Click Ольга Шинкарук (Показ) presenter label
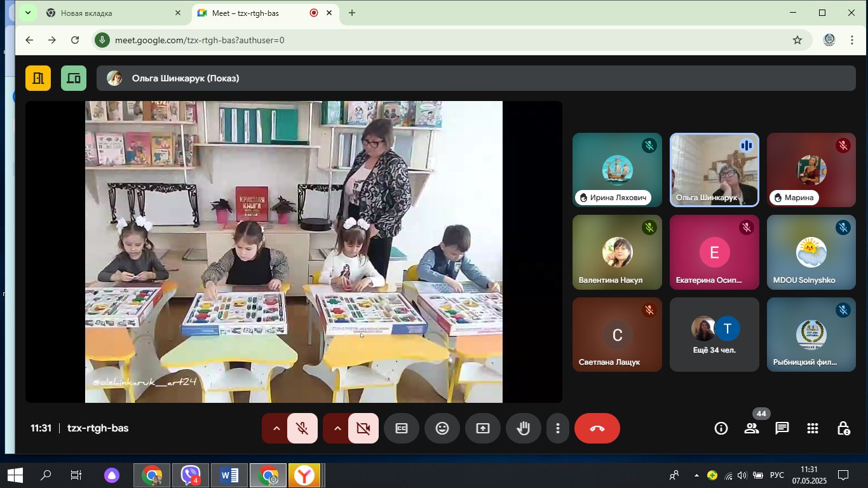The image size is (868, 488). point(186,78)
